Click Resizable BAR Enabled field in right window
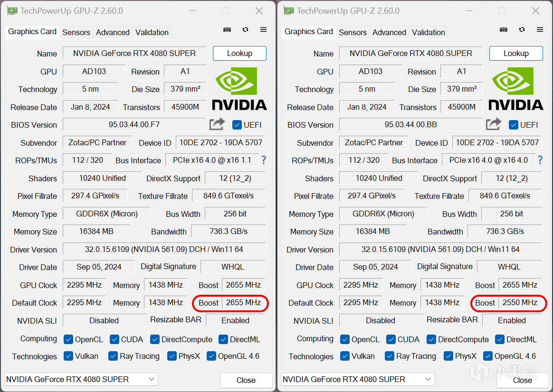Image resolution: width=553 pixels, height=392 pixels. (x=512, y=320)
